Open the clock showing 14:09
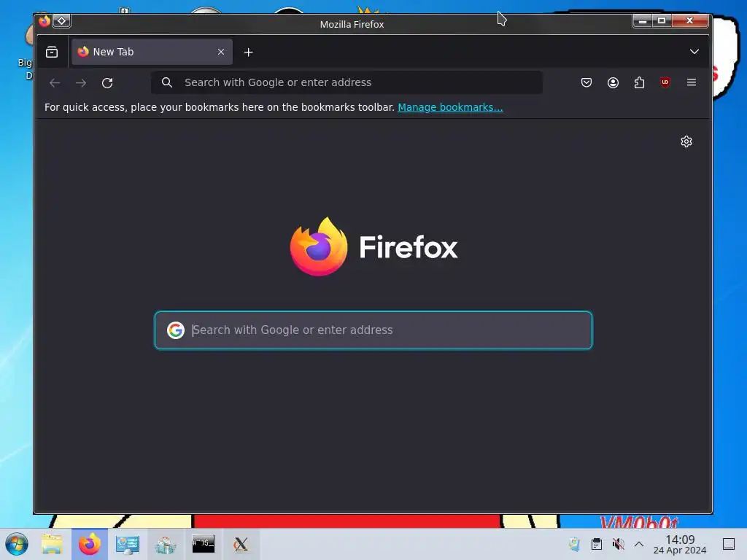Viewport: 747px width, 560px height. coord(680,545)
